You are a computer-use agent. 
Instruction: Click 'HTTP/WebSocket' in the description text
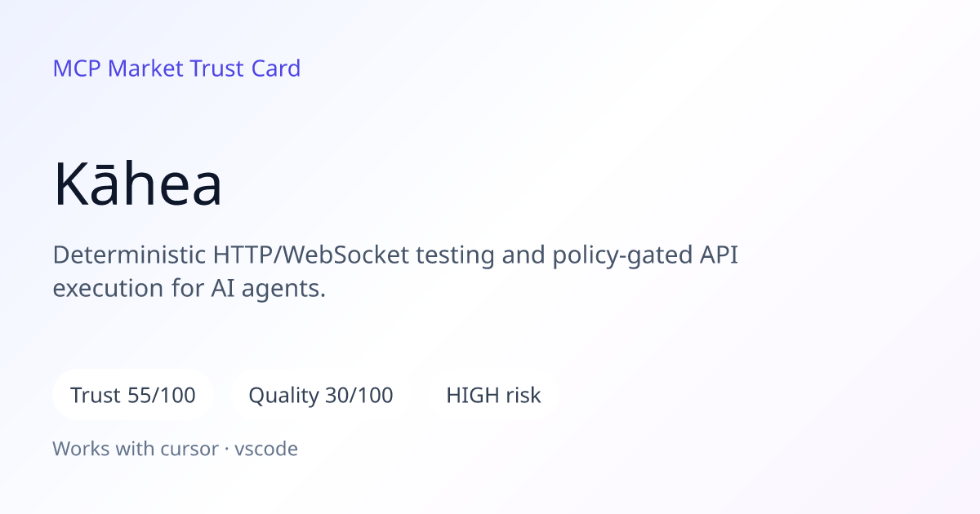pos(311,255)
